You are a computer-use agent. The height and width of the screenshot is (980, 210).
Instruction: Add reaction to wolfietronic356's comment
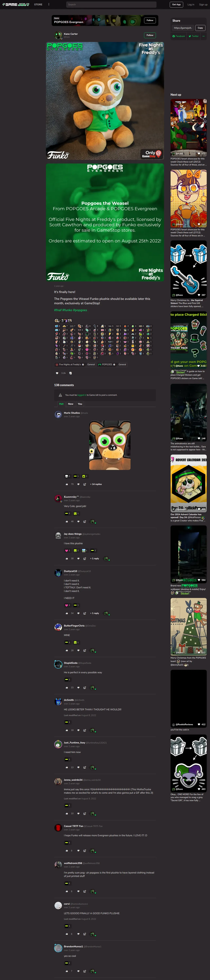pyautogui.click(x=85, y=891)
